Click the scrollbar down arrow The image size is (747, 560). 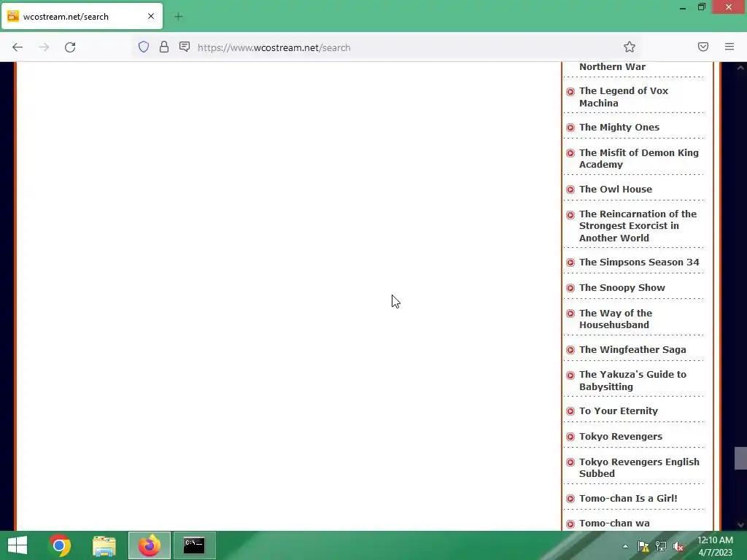tap(740, 525)
